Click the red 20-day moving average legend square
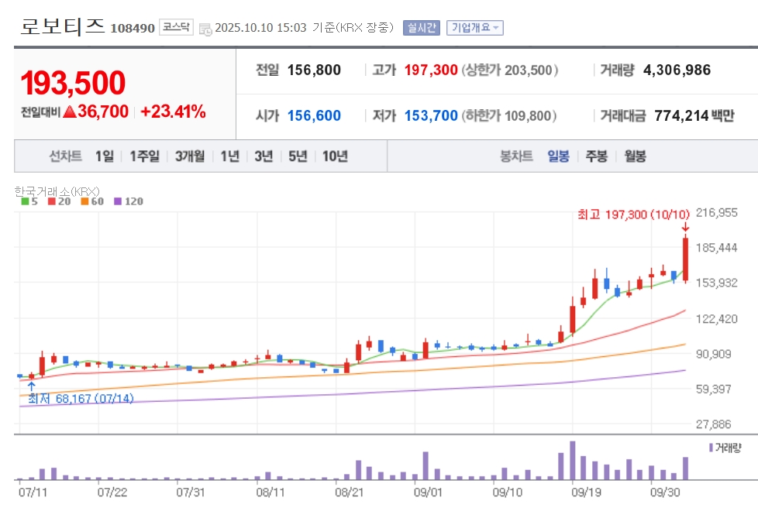This screenshot has height=532, width=758. (x=52, y=201)
